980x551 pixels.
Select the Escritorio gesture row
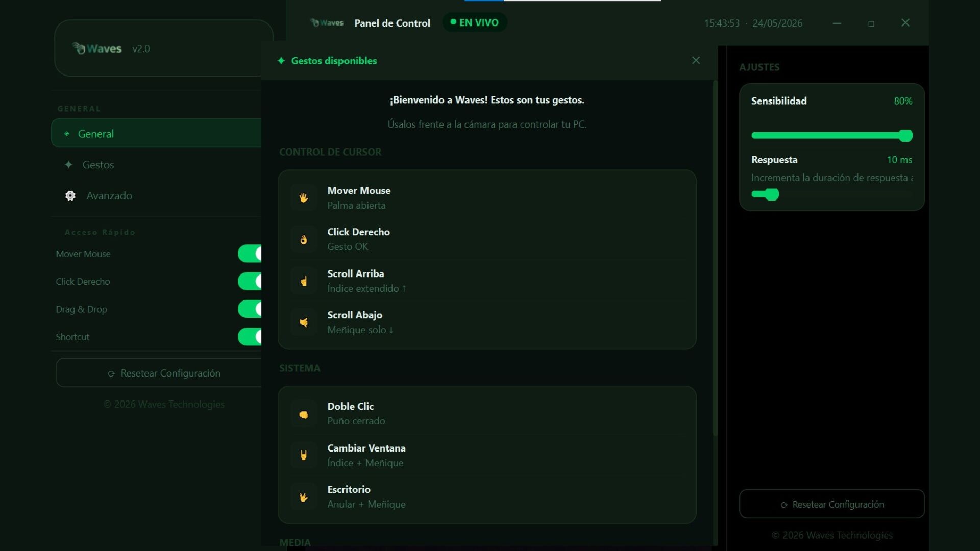point(487,497)
